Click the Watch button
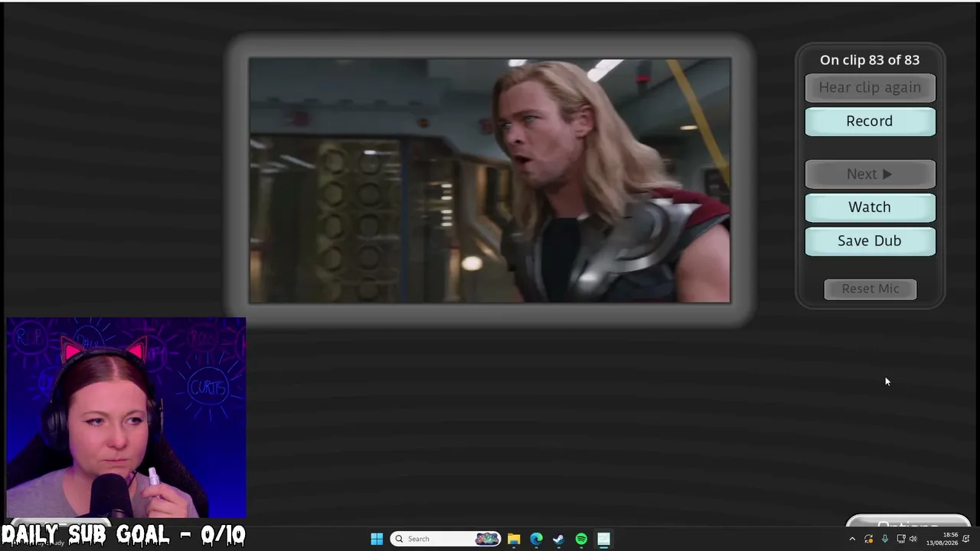This screenshot has width=980, height=551. coord(870,207)
